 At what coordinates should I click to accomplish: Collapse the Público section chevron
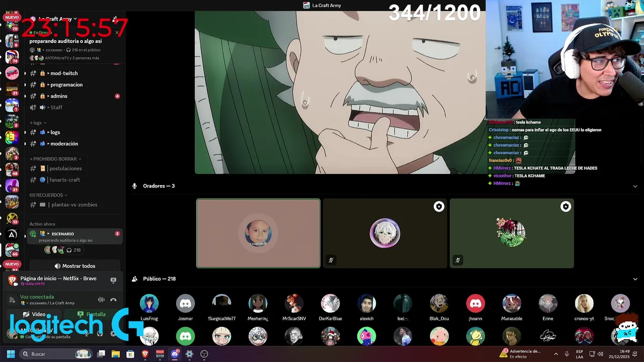click(x=635, y=279)
